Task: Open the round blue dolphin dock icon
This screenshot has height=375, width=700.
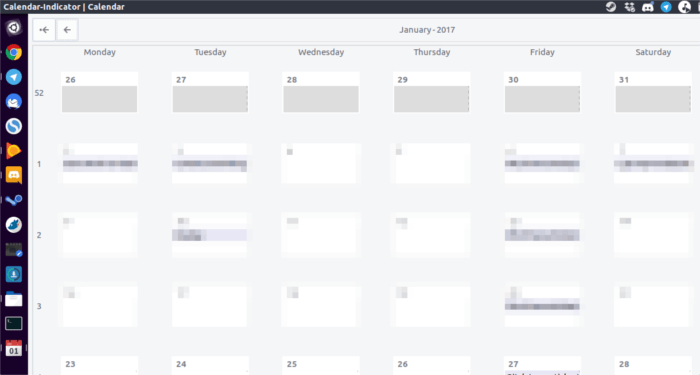Action: (14, 225)
